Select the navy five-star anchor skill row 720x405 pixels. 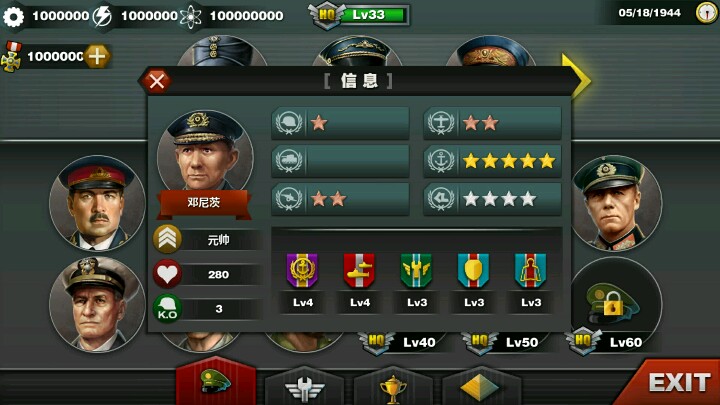click(x=492, y=161)
